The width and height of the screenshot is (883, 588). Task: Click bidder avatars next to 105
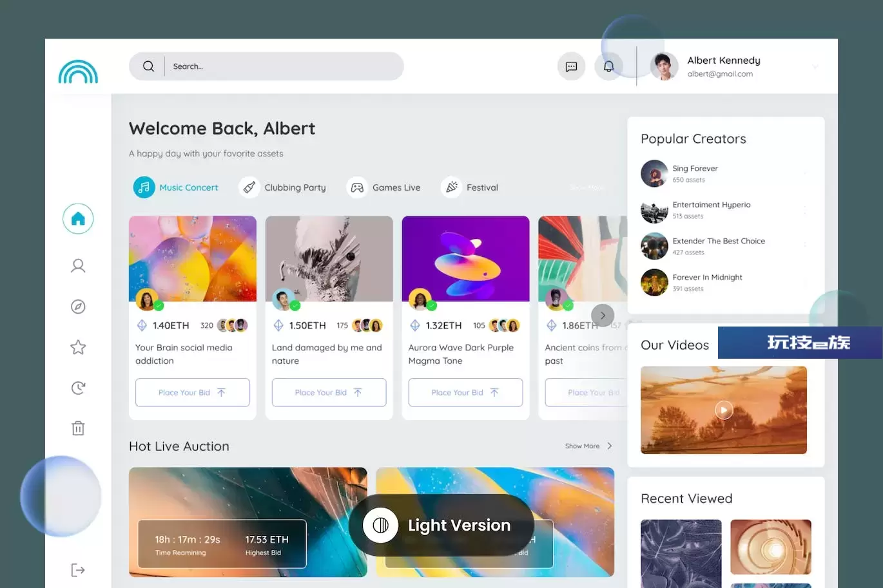point(504,326)
